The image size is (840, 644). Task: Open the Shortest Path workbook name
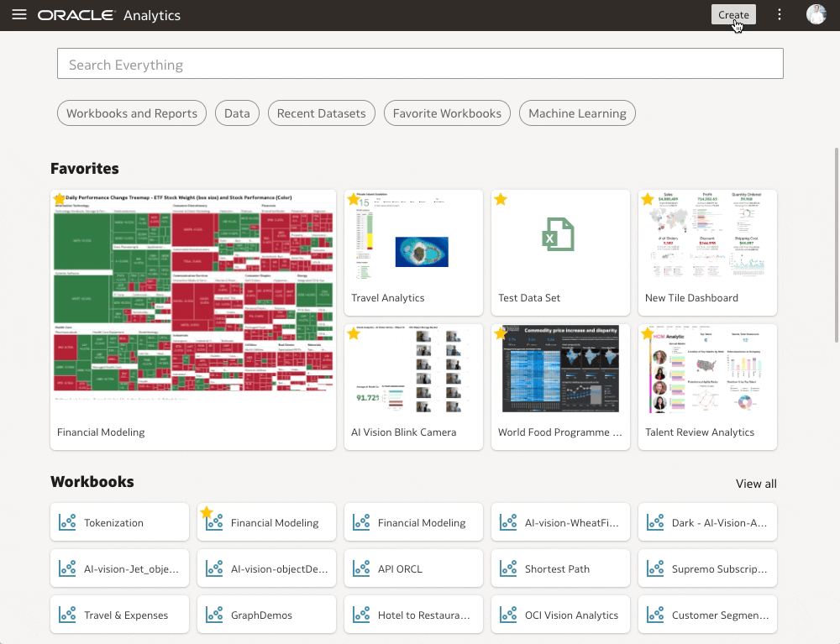557,568
